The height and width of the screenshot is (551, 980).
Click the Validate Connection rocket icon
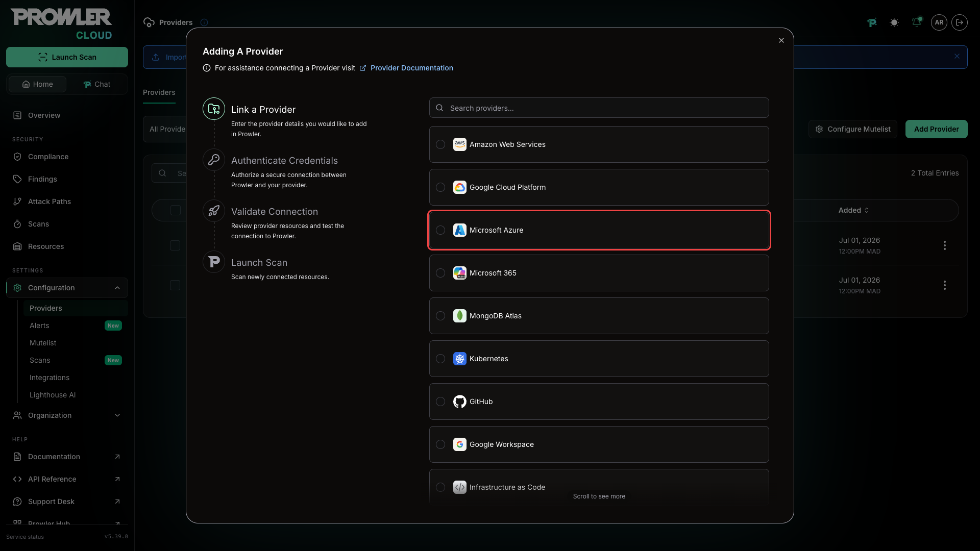[x=214, y=211]
